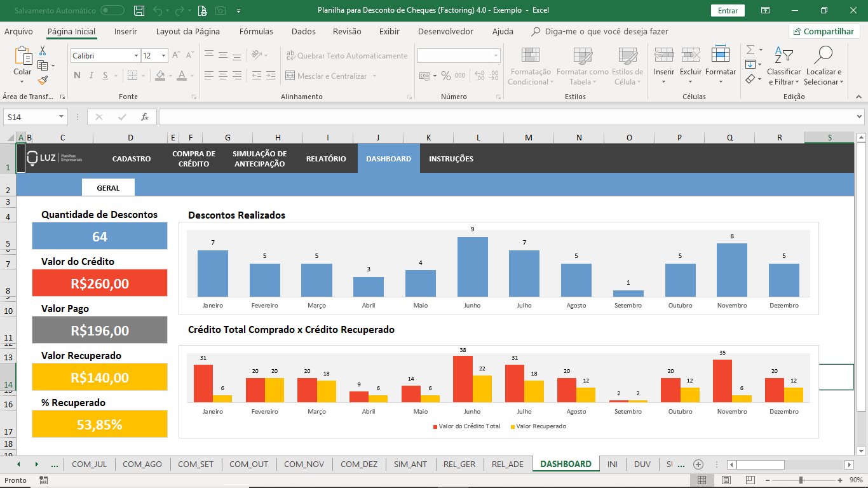The image size is (868, 488).
Task: Click the insert function fx icon
Action: 145,117
